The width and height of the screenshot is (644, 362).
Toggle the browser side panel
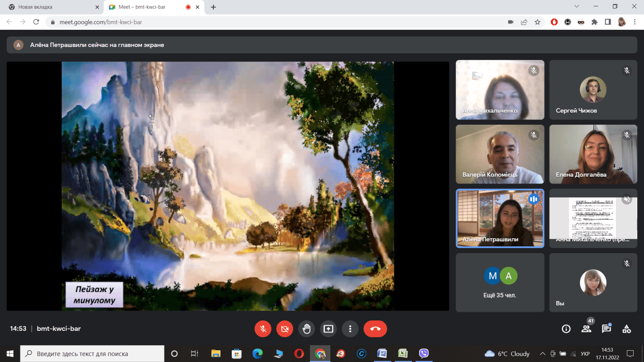point(608,22)
